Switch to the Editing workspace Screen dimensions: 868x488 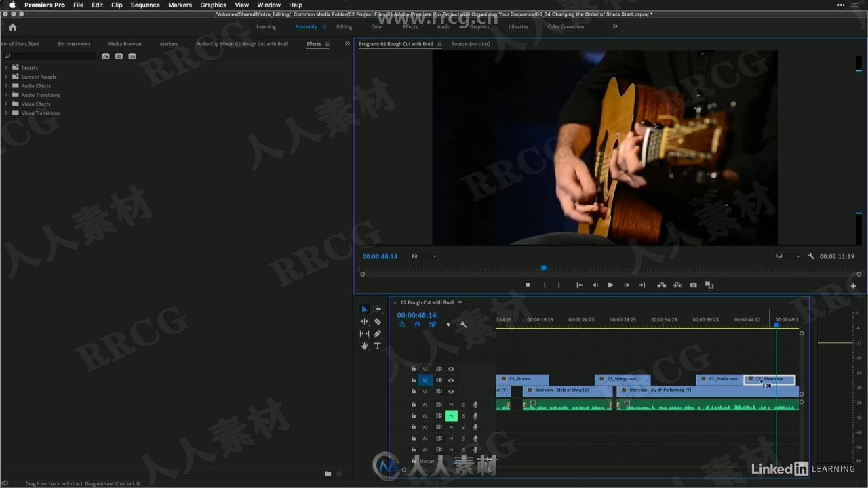point(344,27)
